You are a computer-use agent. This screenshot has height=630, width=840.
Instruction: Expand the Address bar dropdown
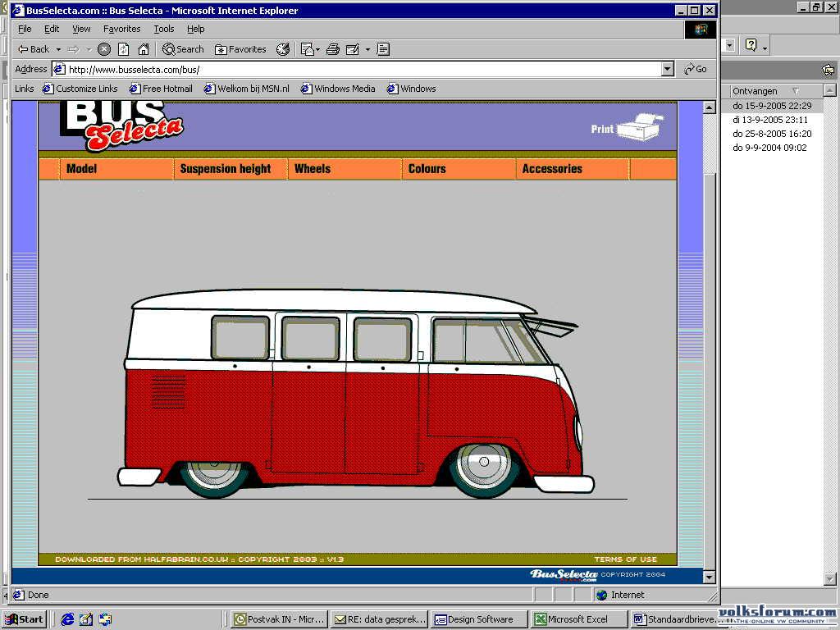[668, 69]
